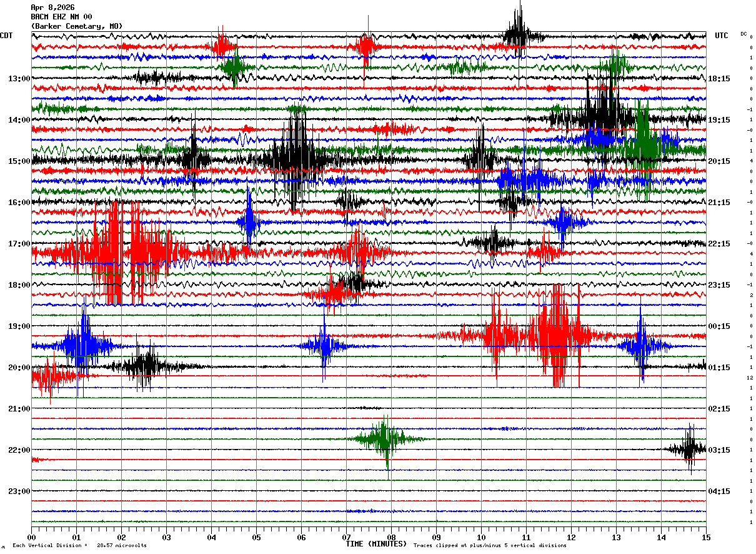Click minute tick "03" on bottom axis
Screen dimensions: 756x554
coord(166,537)
